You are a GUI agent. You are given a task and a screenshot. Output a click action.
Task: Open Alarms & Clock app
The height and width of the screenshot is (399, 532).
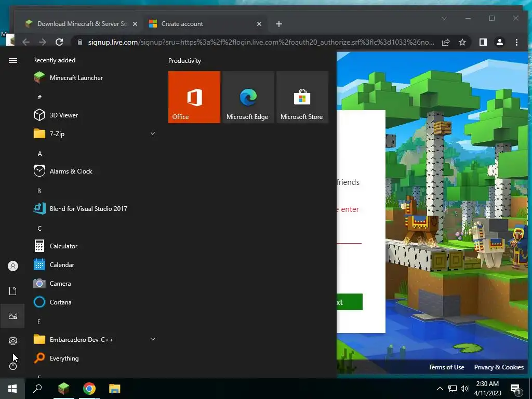pyautogui.click(x=95, y=171)
